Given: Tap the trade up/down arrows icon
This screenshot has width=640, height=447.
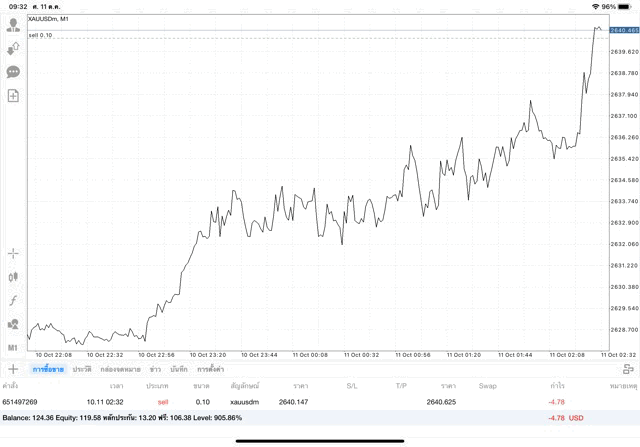Looking at the screenshot, I should click(13, 48).
